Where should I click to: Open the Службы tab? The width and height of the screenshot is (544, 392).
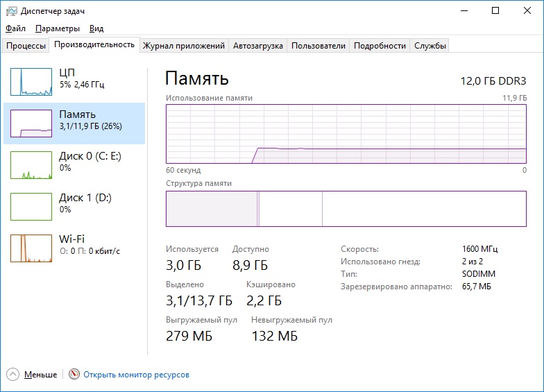point(430,46)
